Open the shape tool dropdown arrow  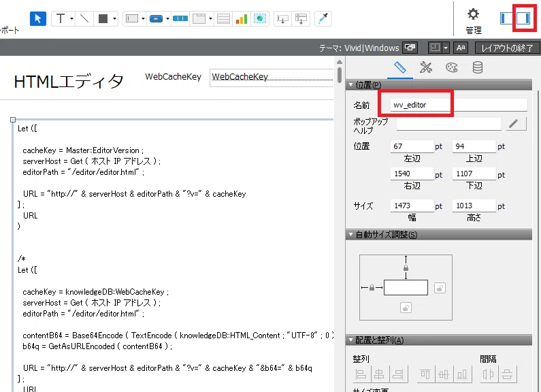pos(114,18)
